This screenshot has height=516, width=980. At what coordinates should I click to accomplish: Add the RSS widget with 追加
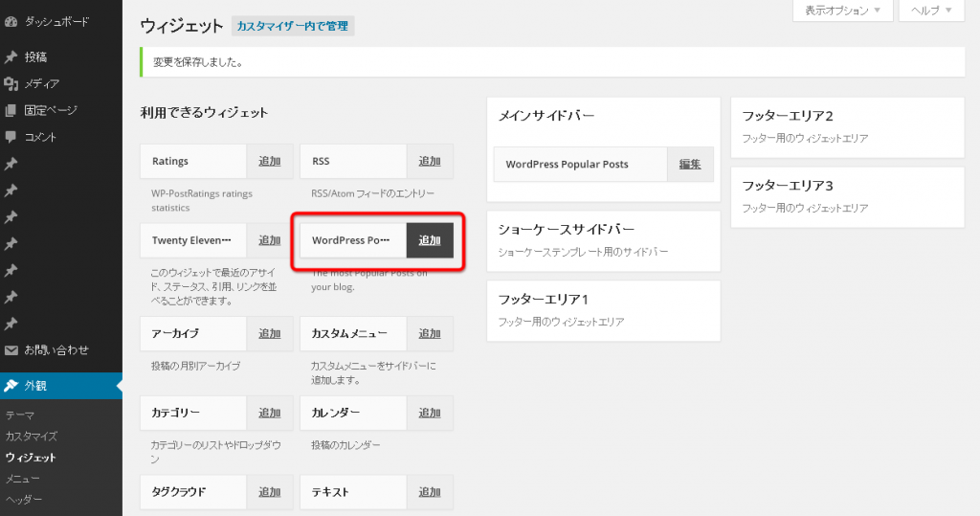pos(430,162)
